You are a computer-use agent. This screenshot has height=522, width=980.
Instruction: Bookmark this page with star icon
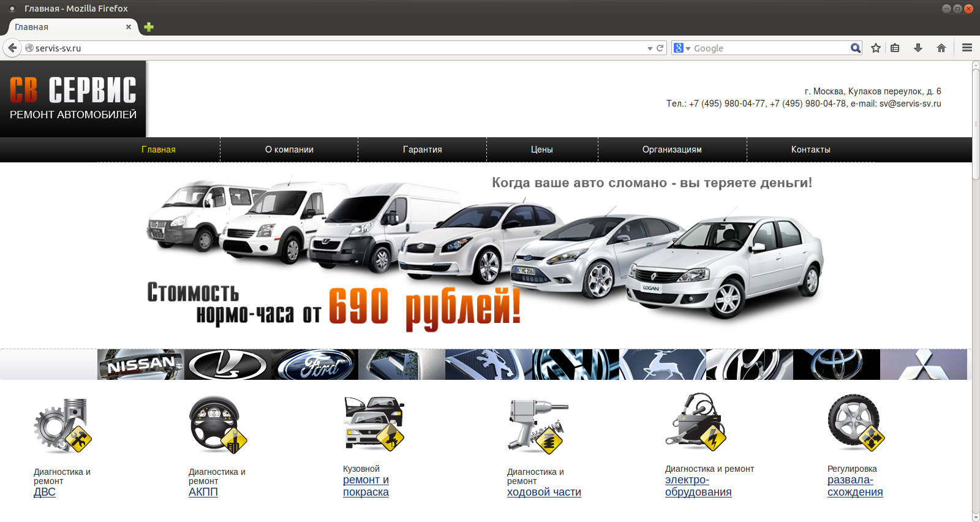click(x=876, y=48)
